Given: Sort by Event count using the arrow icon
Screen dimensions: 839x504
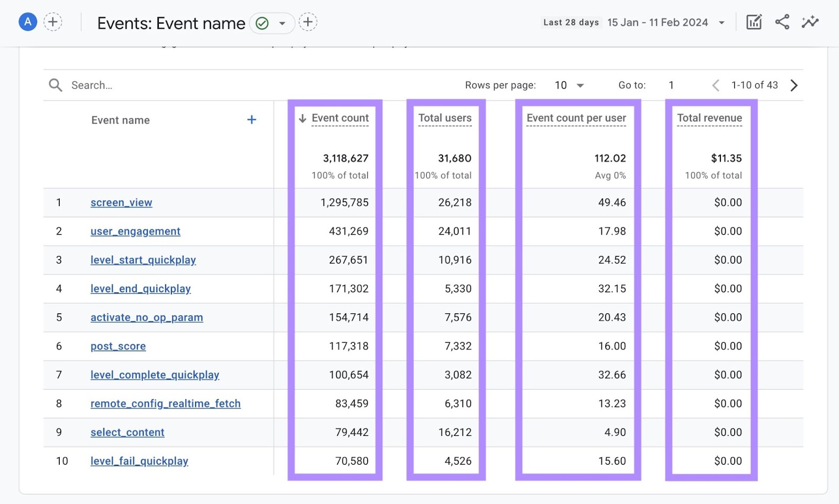Looking at the screenshot, I should tap(302, 118).
